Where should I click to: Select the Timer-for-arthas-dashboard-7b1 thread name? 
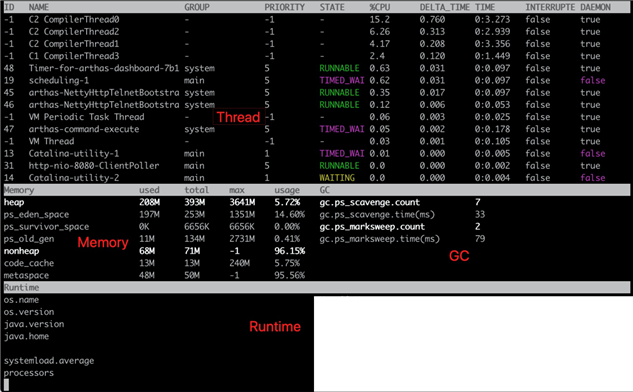pyautogui.click(x=104, y=68)
